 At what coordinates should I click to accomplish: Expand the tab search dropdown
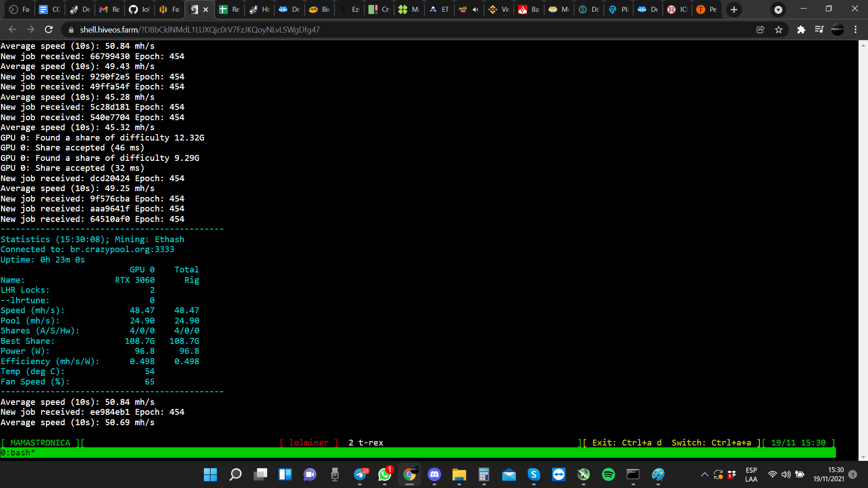(x=778, y=9)
